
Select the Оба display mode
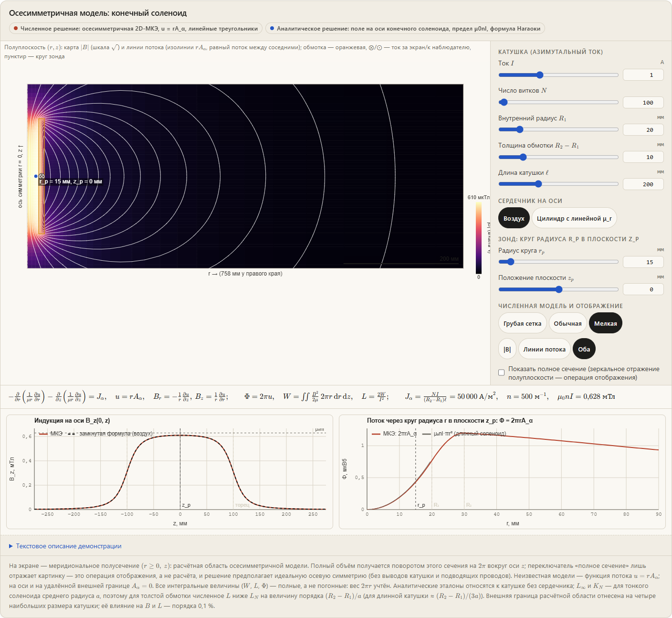(584, 349)
